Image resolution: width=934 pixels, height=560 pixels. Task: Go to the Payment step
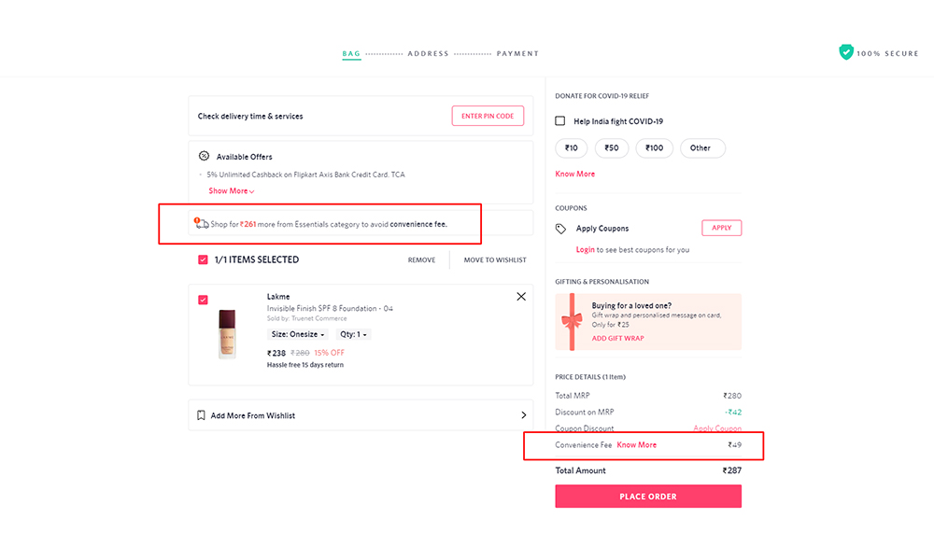(x=517, y=54)
